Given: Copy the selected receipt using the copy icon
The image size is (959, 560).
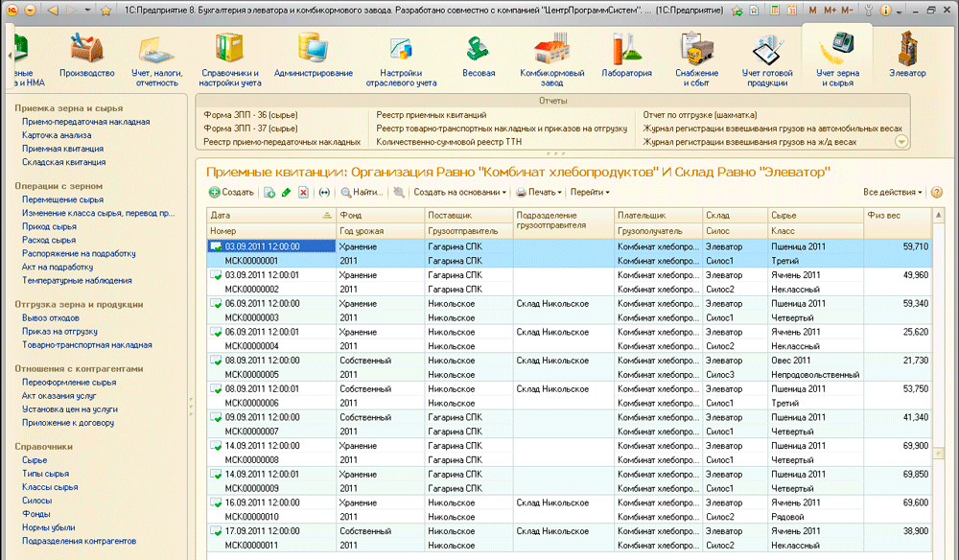Looking at the screenshot, I should click(x=269, y=193).
